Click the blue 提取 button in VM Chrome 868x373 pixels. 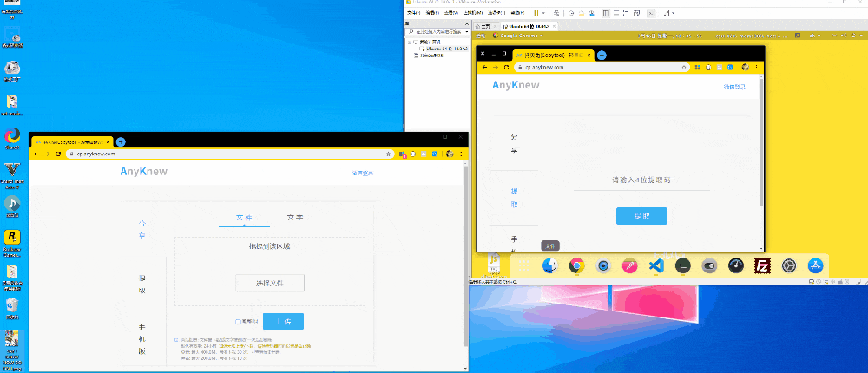(641, 216)
